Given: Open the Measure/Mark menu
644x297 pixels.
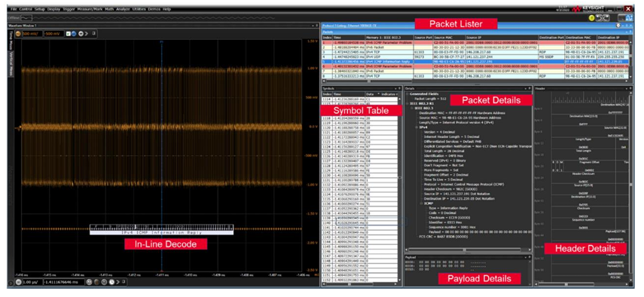Looking at the screenshot, I should pos(90,8).
